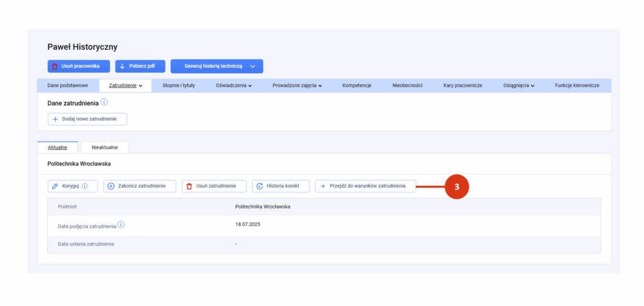Open the Kary pracownicze section

pyautogui.click(x=463, y=86)
